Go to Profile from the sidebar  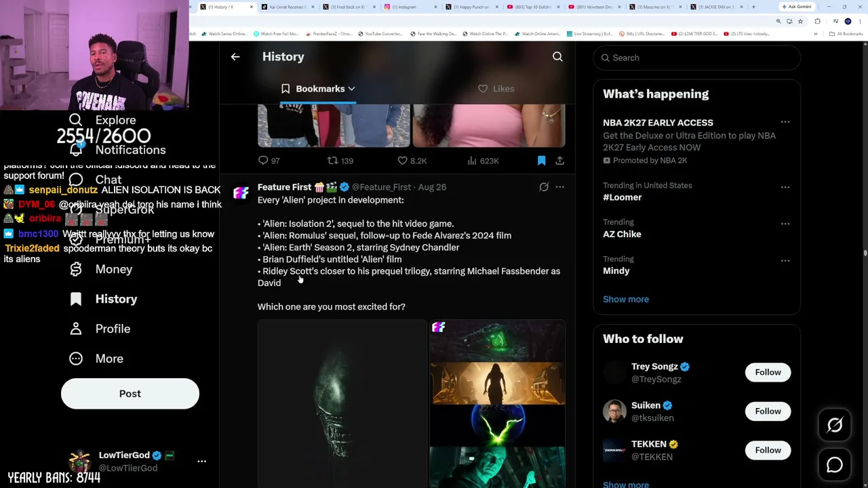point(99,329)
